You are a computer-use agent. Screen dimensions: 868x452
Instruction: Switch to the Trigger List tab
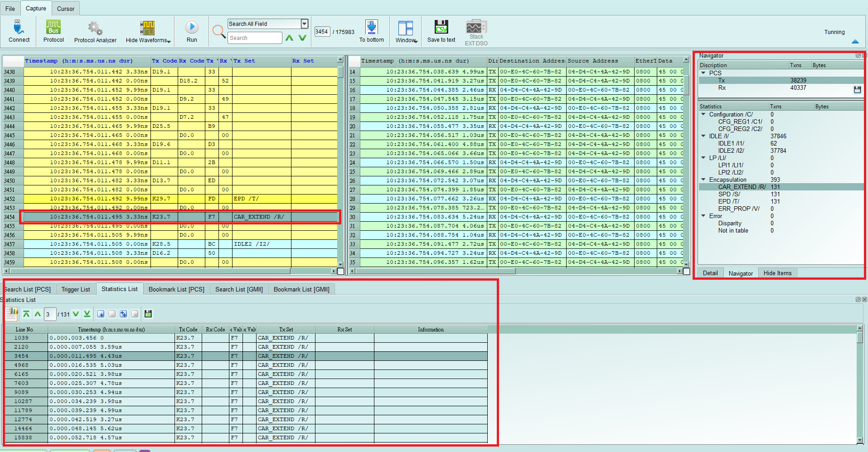[76, 289]
